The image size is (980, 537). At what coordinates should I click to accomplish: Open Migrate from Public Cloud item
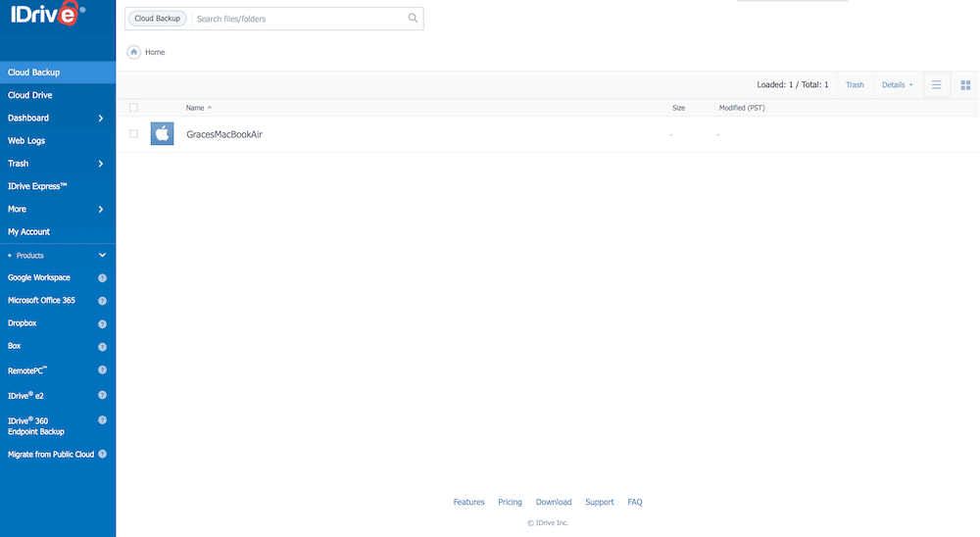51,455
